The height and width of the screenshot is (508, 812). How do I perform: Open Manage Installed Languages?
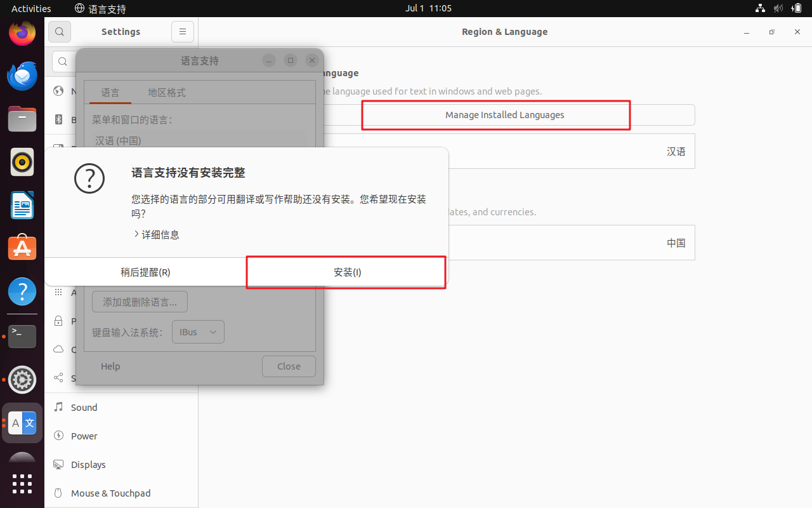point(504,115)
